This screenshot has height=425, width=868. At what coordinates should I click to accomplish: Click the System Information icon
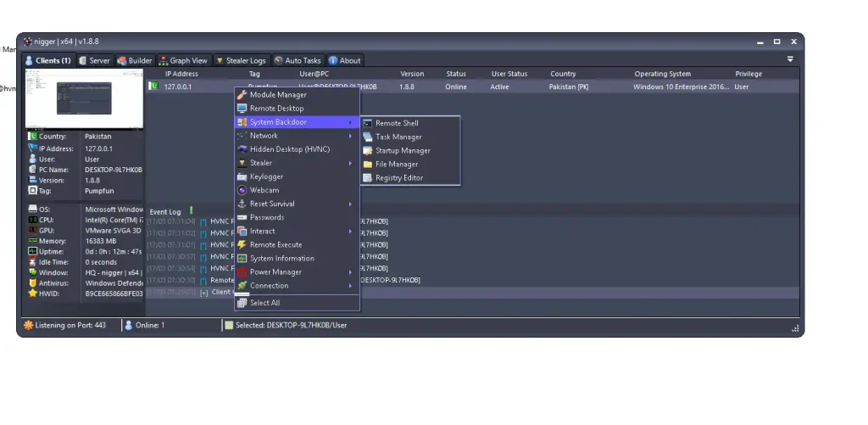click(x=242, y=259)
